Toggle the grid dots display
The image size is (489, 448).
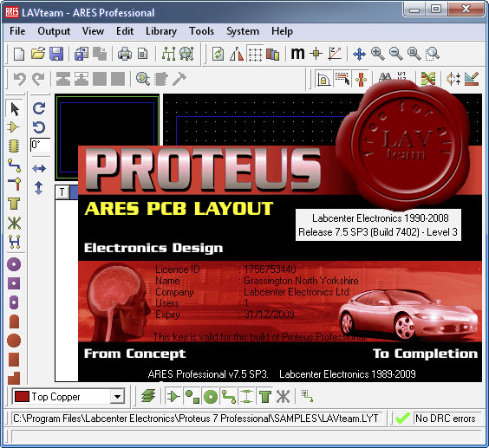pos(255,54)
